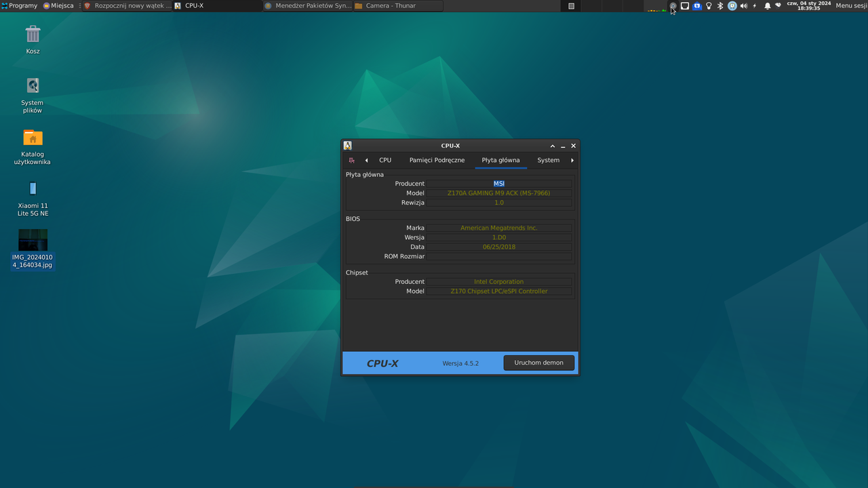Click the show desktop panel button
Viewport: 868px width, 488px height.
[571, 5]
